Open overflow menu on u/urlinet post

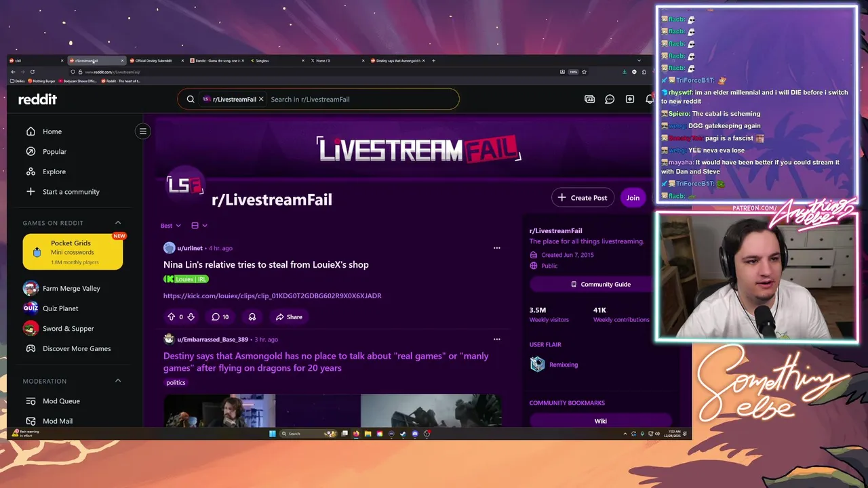tap(497, 248)
